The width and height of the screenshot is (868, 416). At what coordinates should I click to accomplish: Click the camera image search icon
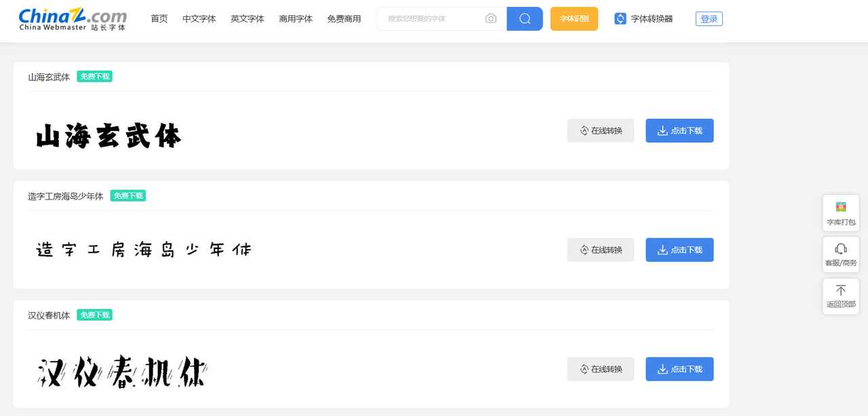click(491, 19)
